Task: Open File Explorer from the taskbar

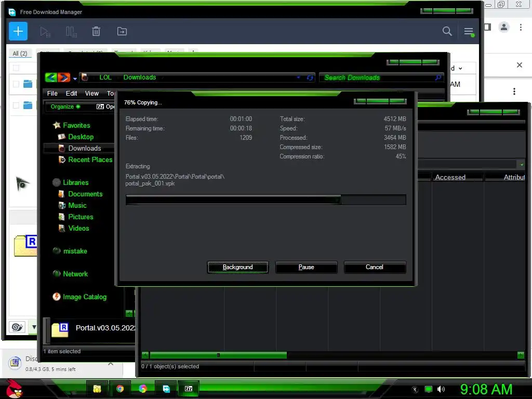Action: (97, 389)
